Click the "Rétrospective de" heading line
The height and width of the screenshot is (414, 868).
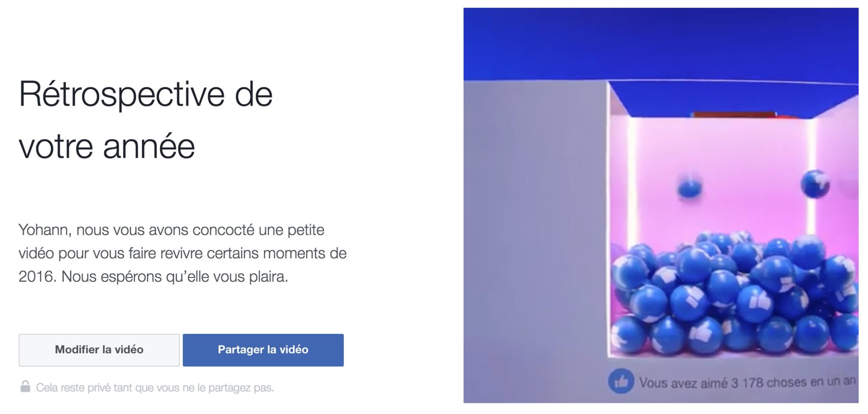[146, 94]
